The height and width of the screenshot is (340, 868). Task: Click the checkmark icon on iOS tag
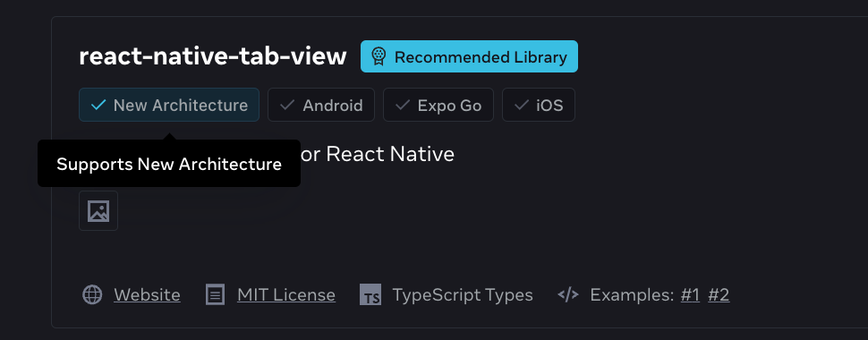pyautogui.click(x=522, y=105)
